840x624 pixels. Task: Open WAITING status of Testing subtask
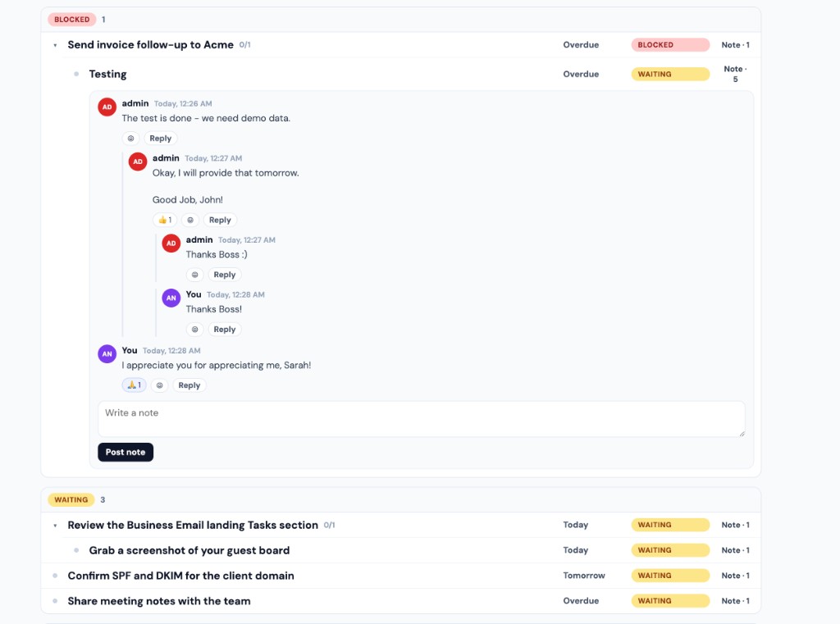point(670,74)
